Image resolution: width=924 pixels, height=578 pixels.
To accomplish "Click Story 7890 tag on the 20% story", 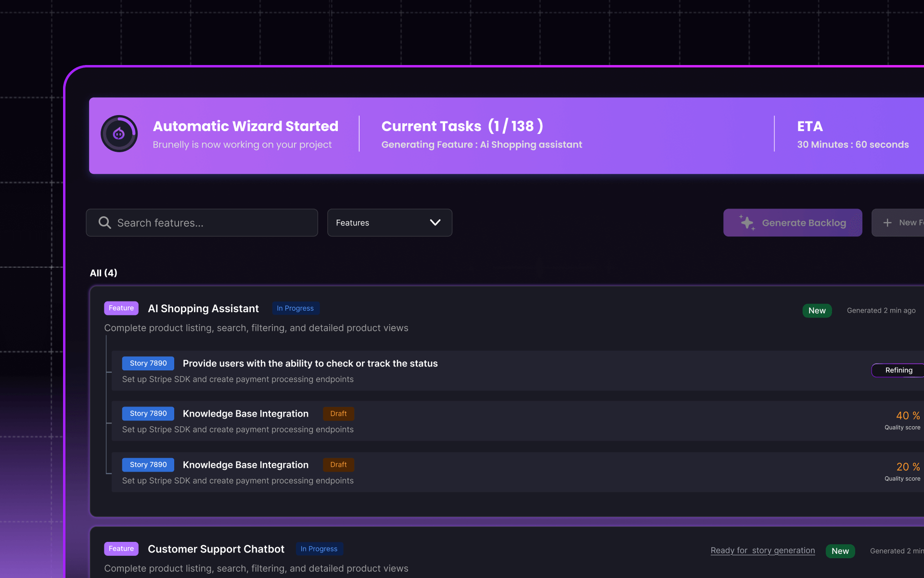I will click(x=148, y=465).
